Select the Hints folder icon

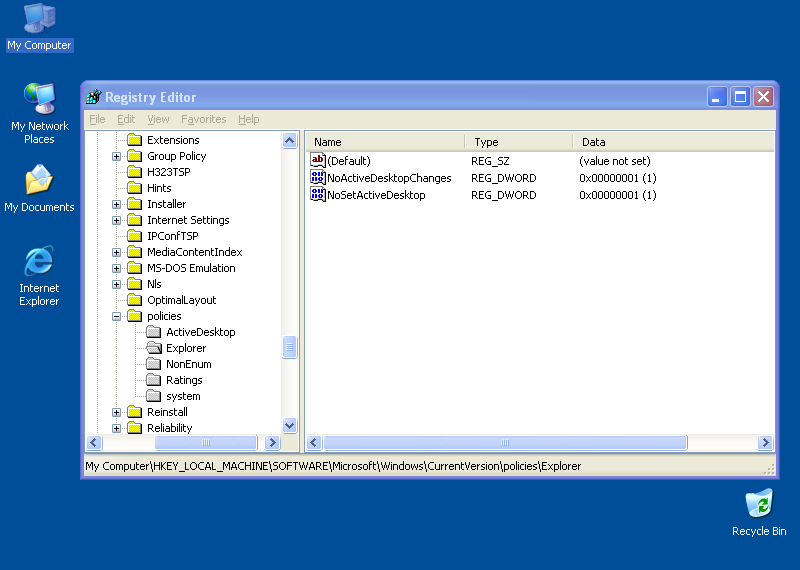coord(134,188)
